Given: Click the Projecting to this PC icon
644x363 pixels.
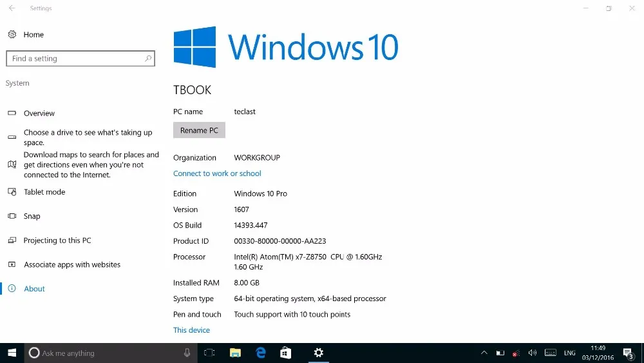Looking at the screenshot, I should tap(12, 240).
